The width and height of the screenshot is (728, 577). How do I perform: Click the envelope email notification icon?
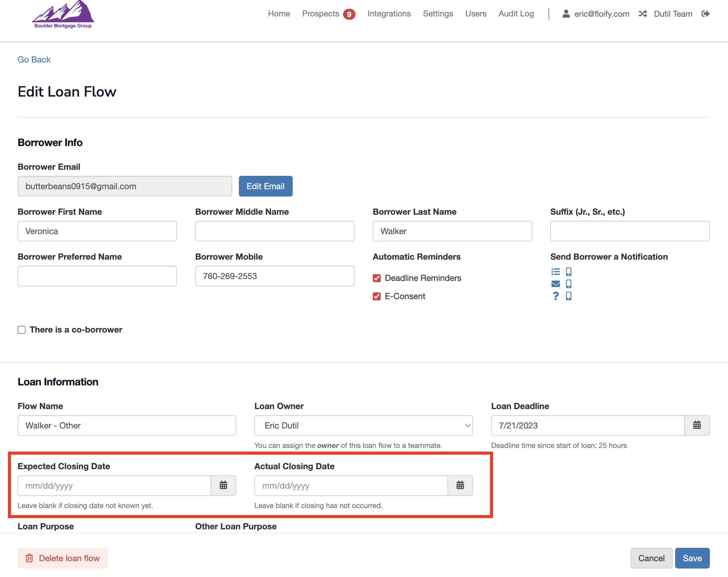[556, 284]
